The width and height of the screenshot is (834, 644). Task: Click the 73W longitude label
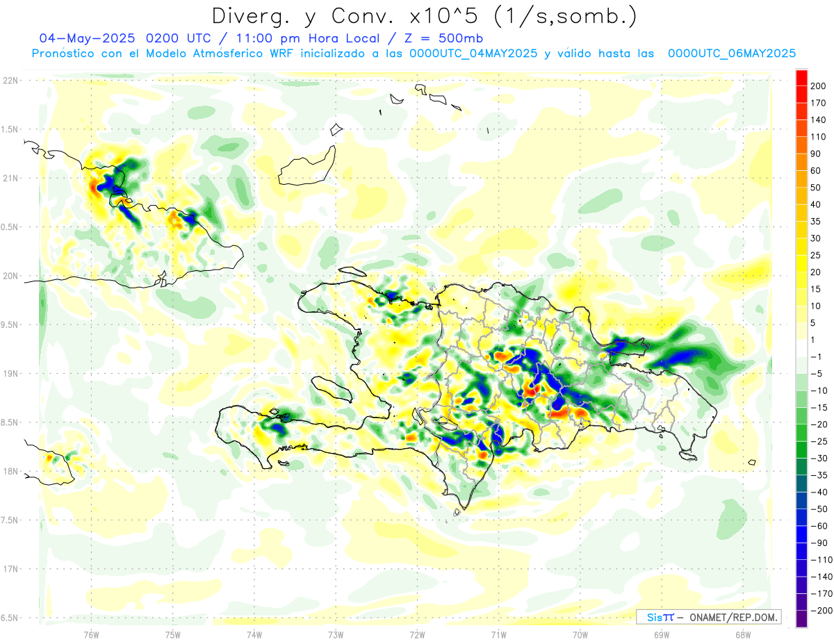pyautogui.click(x=336, y=634)
